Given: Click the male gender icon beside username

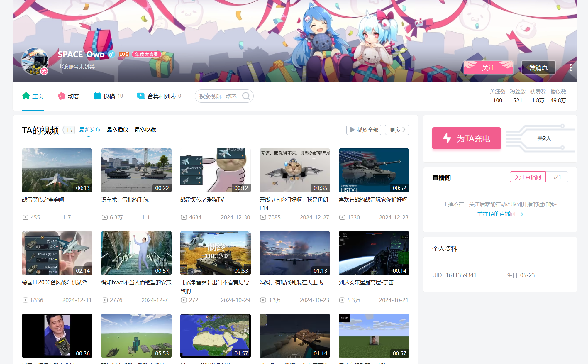Looking at the screenshot, I should click(x=111, y=54).
